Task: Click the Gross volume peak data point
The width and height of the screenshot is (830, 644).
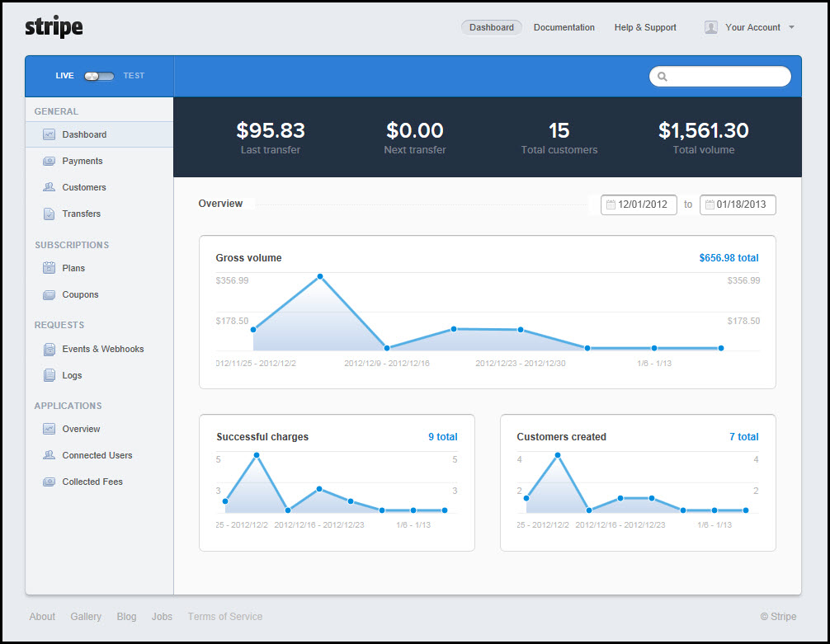Action: [x=320, y=276]
